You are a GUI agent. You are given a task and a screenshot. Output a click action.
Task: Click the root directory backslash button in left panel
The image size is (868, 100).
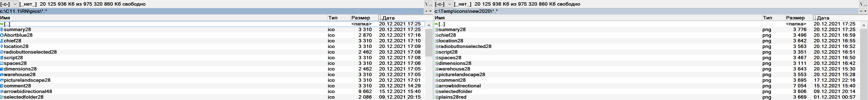pyautogui.click(x=426, y=4)
